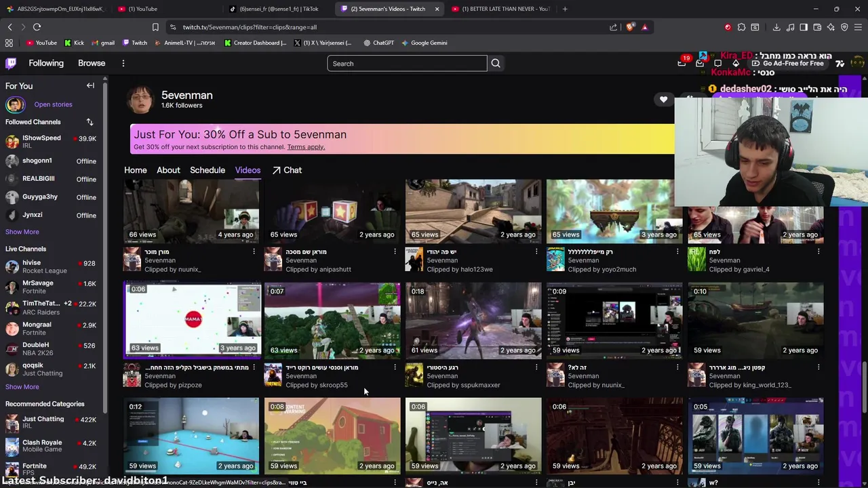Open the browser apps grid icon

click(x=9, y=43)
